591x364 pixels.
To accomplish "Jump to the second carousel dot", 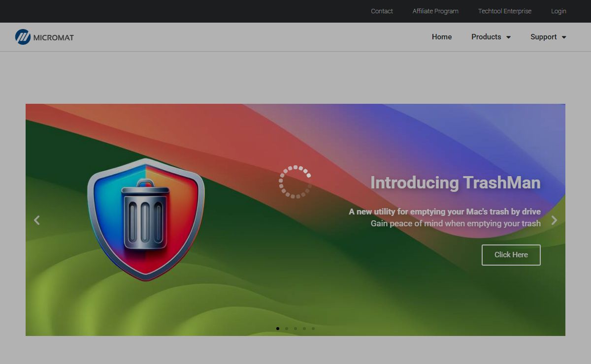I will 287,329.
